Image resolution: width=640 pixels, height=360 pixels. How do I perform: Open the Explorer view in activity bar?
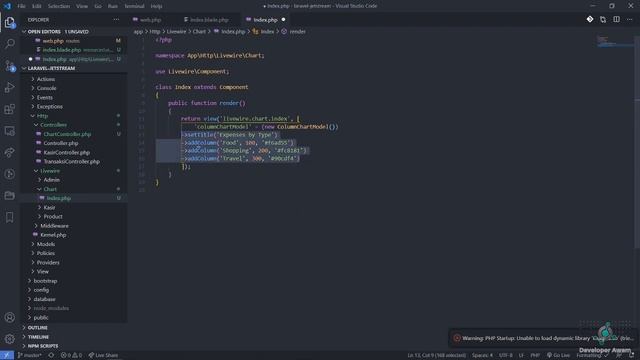[x=9, y=22]
